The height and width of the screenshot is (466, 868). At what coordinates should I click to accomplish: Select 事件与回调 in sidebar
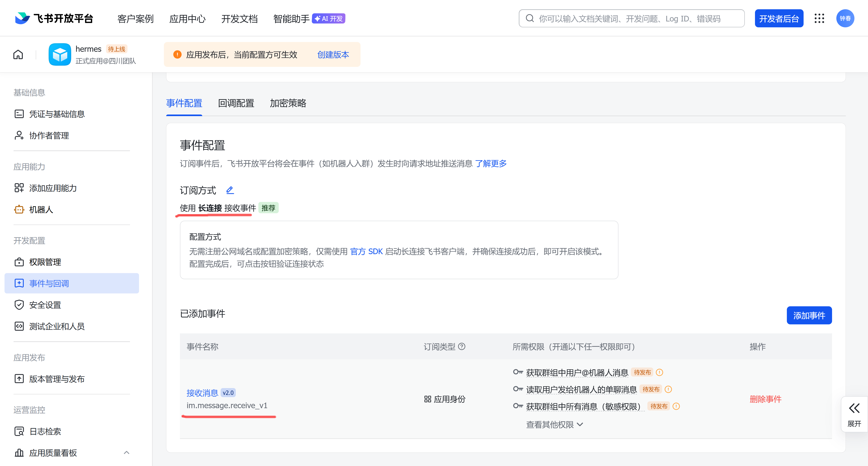coord(72,283)
